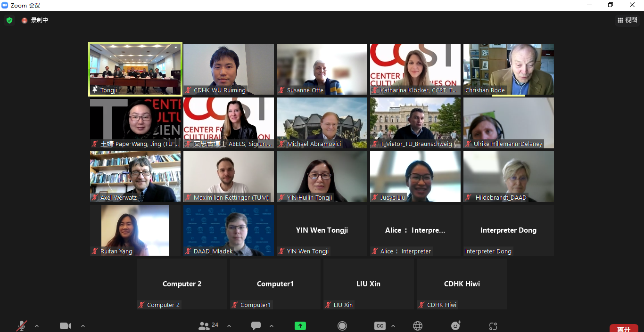
Task: Click the record button icon
Action: click(x=342, y=326)
